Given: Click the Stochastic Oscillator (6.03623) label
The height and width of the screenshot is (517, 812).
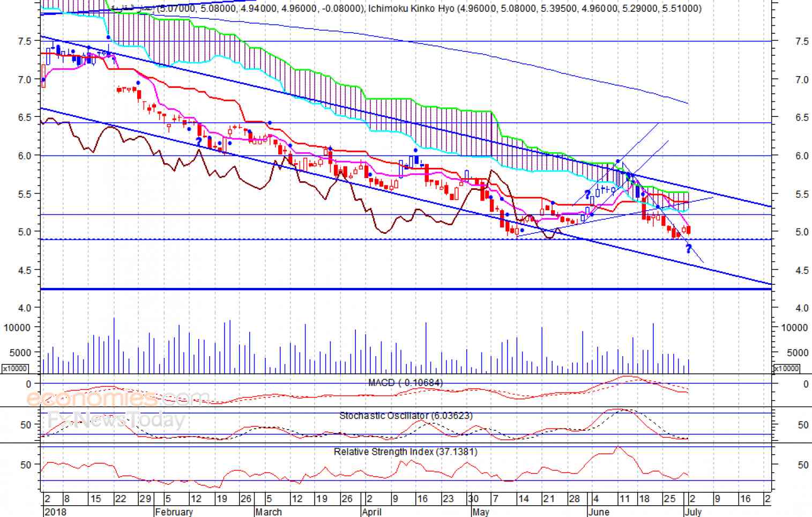Looking at the screenshot, I should click(x=407, y=416).
